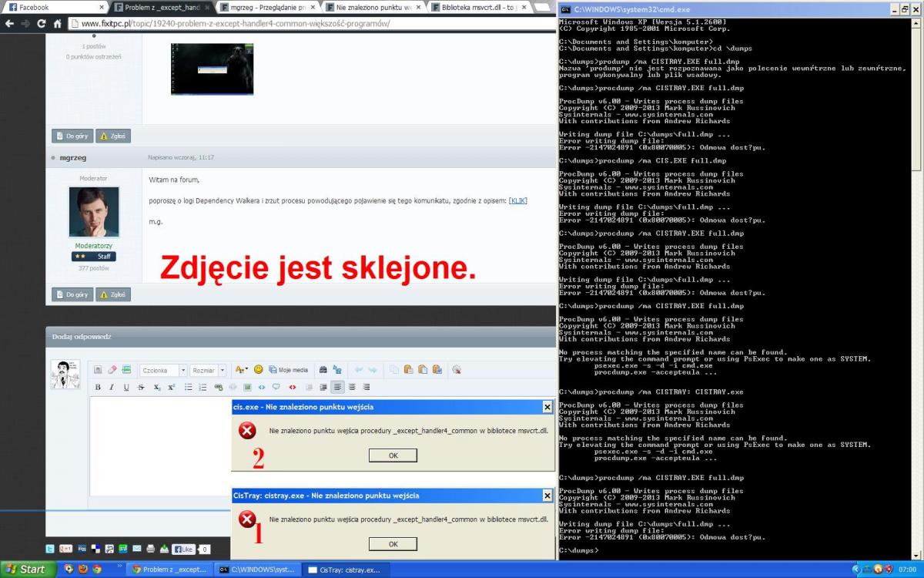Screen dimensions: 924x578
Task: Insert a numbered list in editor
Action: pos(203,387)
